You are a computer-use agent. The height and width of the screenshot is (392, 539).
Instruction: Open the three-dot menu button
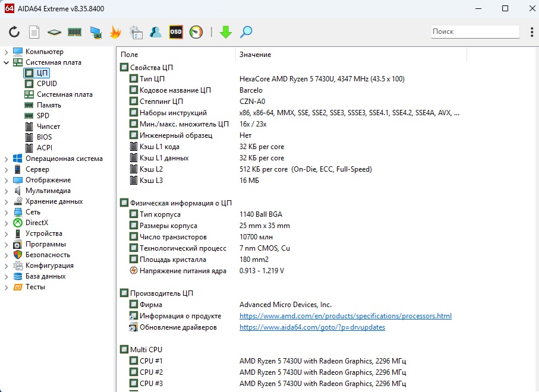[x=532, y=32]
